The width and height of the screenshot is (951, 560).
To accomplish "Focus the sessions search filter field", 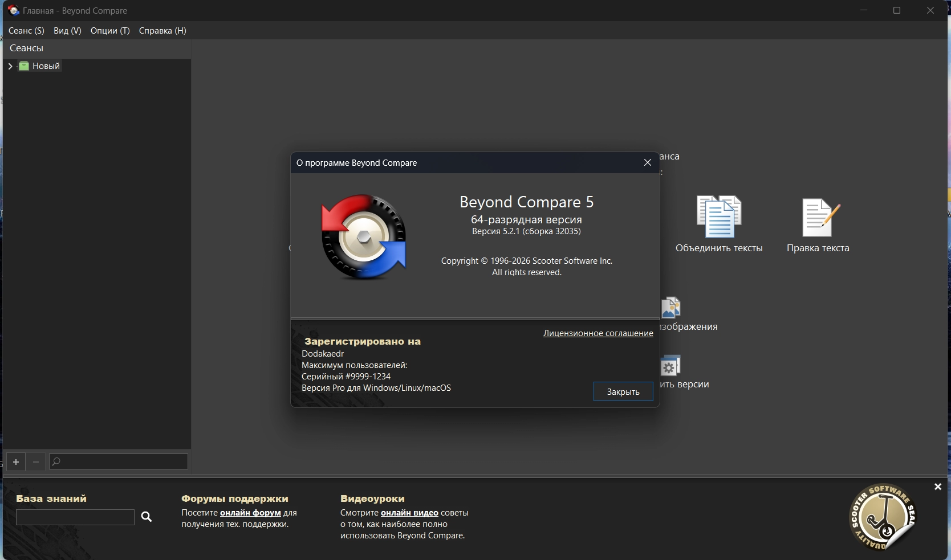I will (x=119, y=461).
